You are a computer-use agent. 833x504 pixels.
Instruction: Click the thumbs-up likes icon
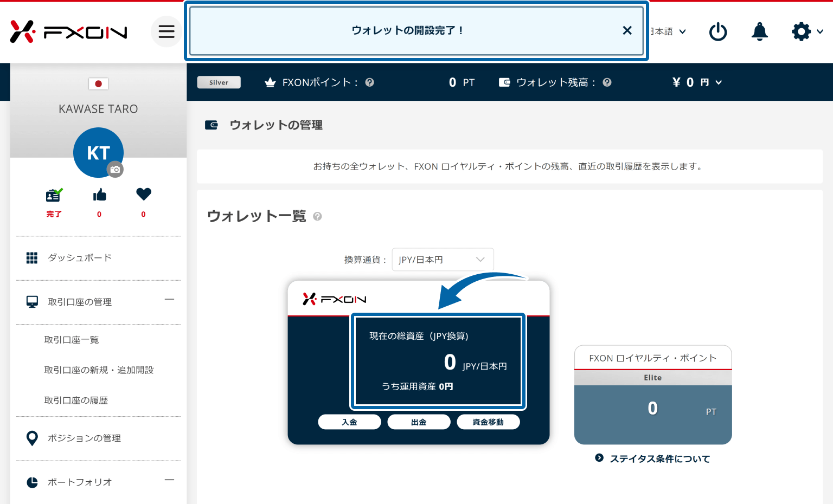coord(99,195)
